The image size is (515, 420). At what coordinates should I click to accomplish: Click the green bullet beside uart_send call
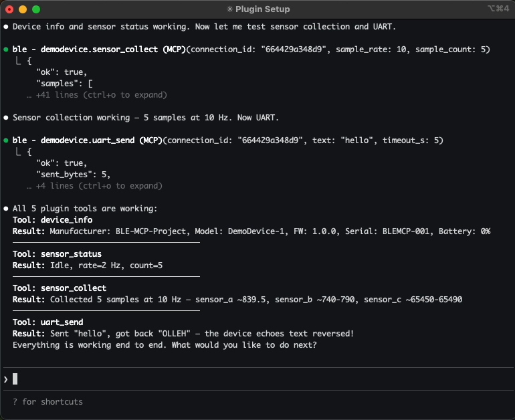6,140
